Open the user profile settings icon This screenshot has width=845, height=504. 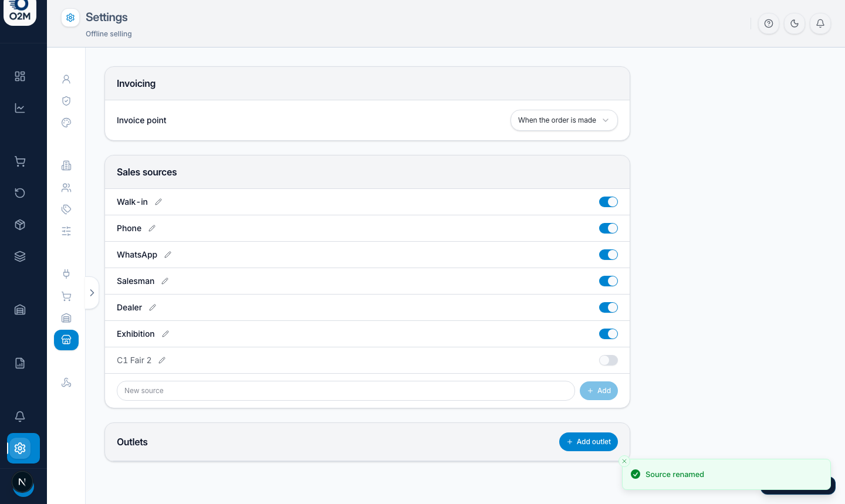[66, 79]
